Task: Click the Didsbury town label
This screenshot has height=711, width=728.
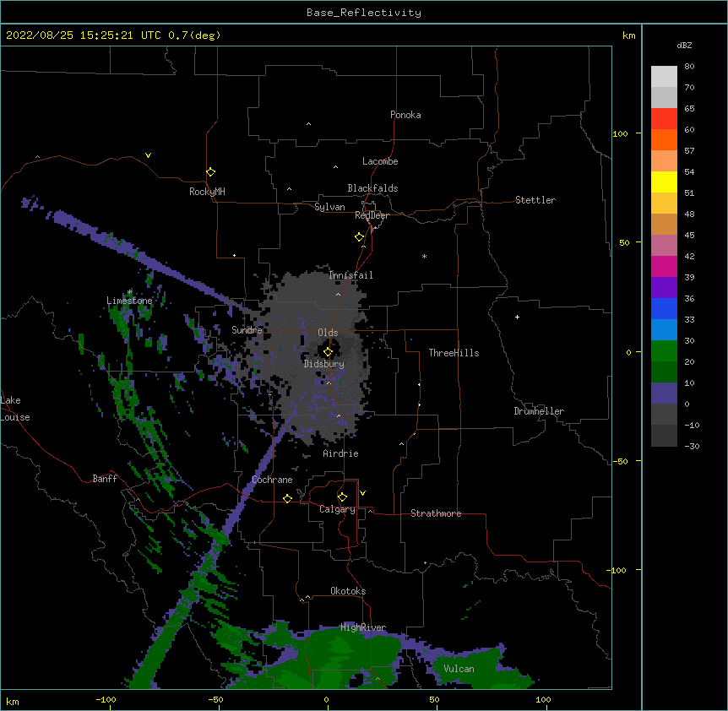Action: (324, 364)
